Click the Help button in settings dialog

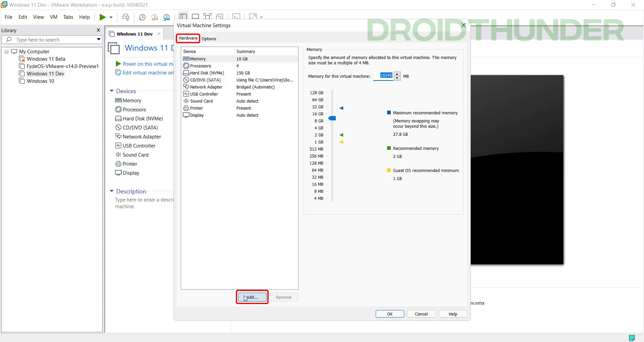point(453,314)
